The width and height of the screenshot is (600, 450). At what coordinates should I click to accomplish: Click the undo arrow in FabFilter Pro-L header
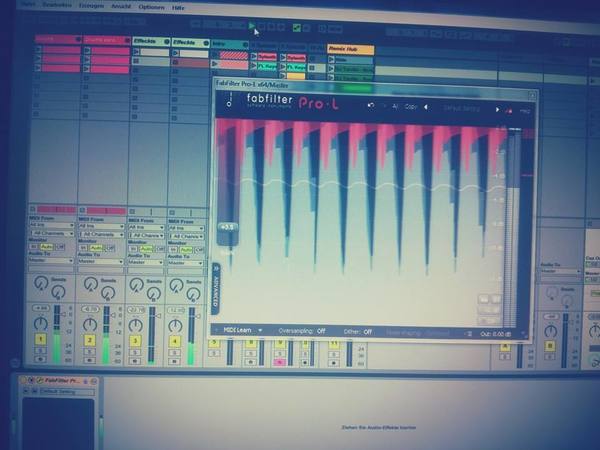tap(370, 105)
